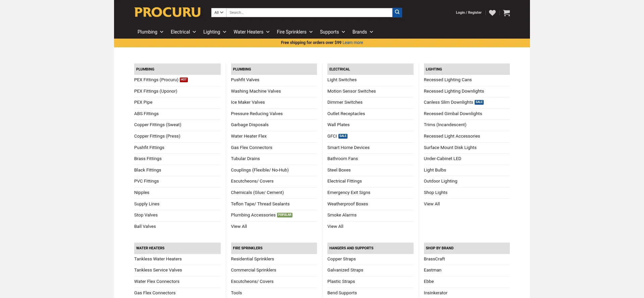Open Motion Sensor Switches
The image size is (644, 298).
(352, 91)
